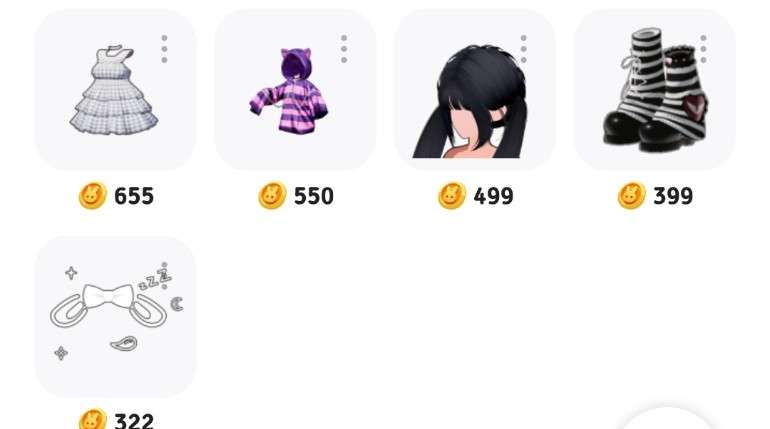This screenshot has width=770, height=429.
Task: Click the coin icon beside 499
Action: pyautogui.click(x=452, y=196)
